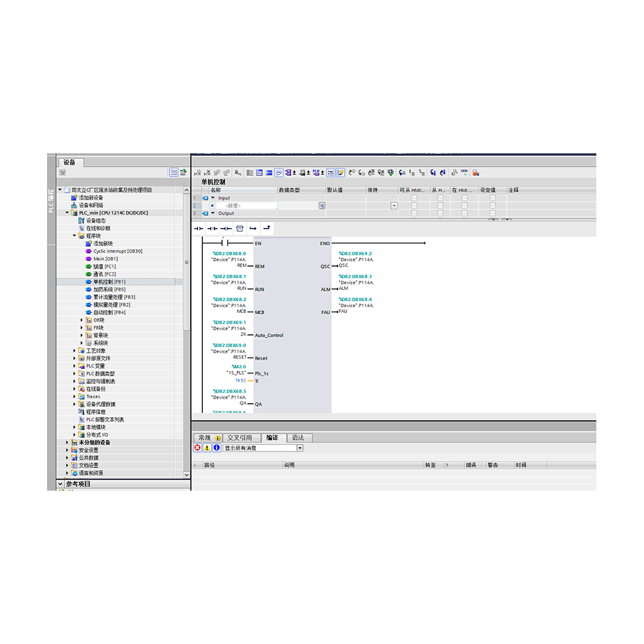The width and height of the screenshot is (644, 644).
Task: Click the Output interface section icon
Action: 205,214
